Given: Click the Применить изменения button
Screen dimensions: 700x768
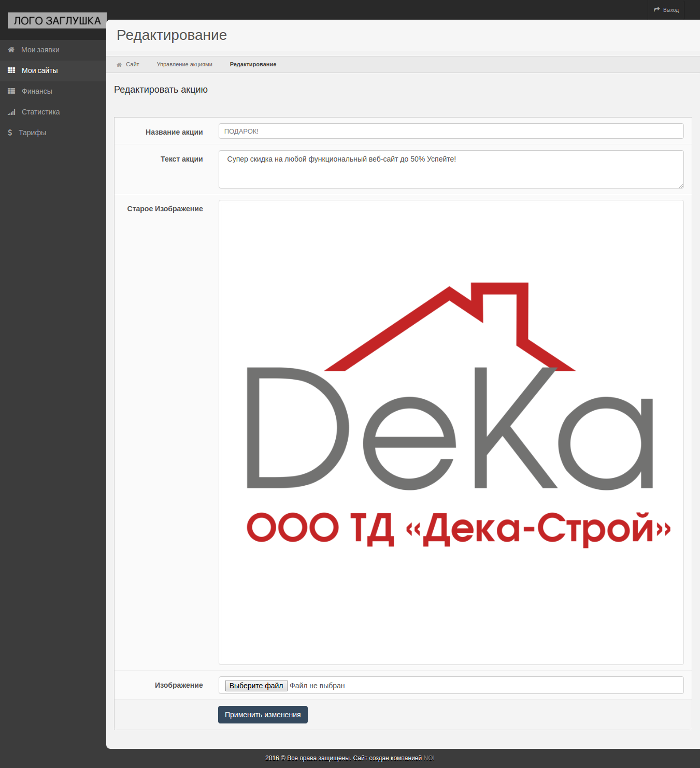Looking at the screenshot, I should [x=263, y=715].
